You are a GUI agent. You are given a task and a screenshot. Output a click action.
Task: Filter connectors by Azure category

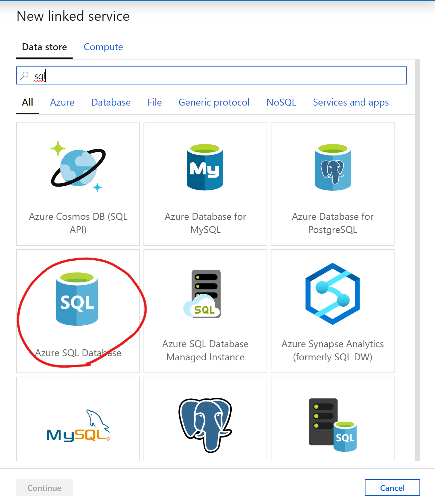click(x=62, y=102)
